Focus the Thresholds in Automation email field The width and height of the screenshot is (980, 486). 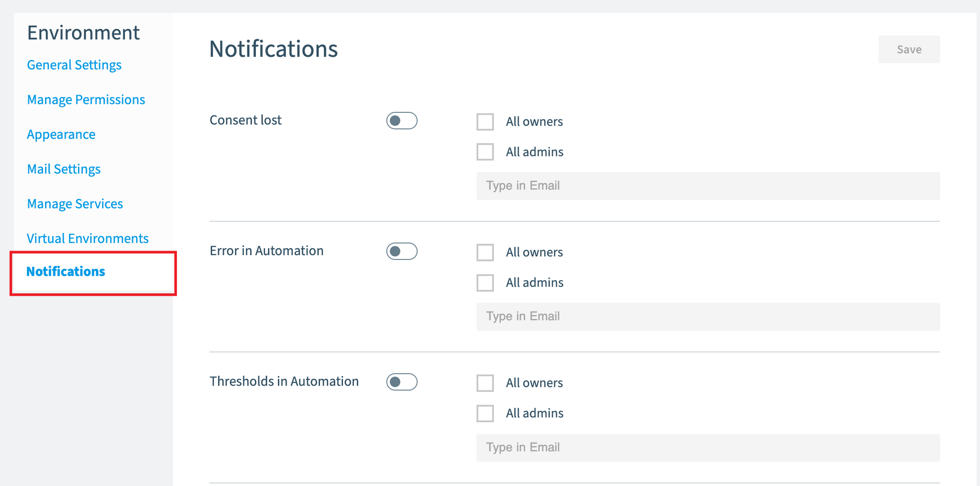coord(708,448)
